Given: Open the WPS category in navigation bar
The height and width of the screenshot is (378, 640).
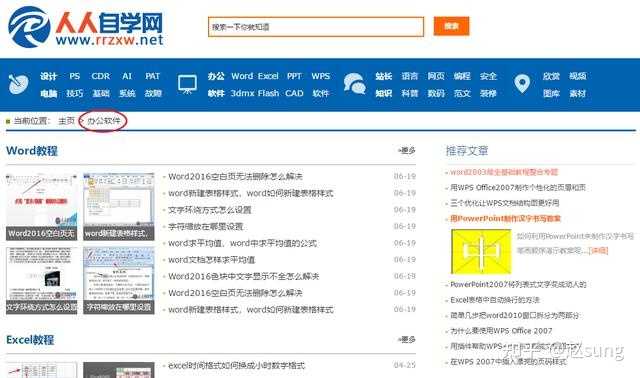Looking at the screenshot, I should click(320, 76).
